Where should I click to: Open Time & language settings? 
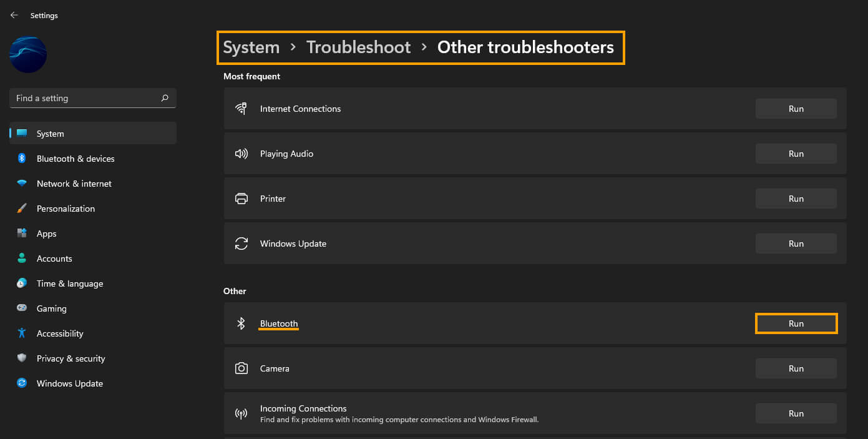coord(93,284)
